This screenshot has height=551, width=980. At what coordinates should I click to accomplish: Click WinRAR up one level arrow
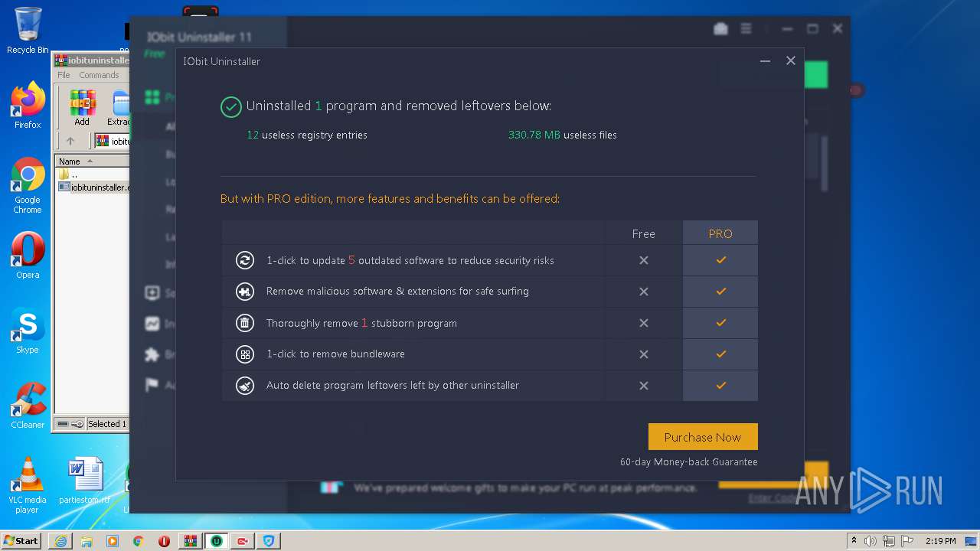pyautogui.click(x=70, y=141)
